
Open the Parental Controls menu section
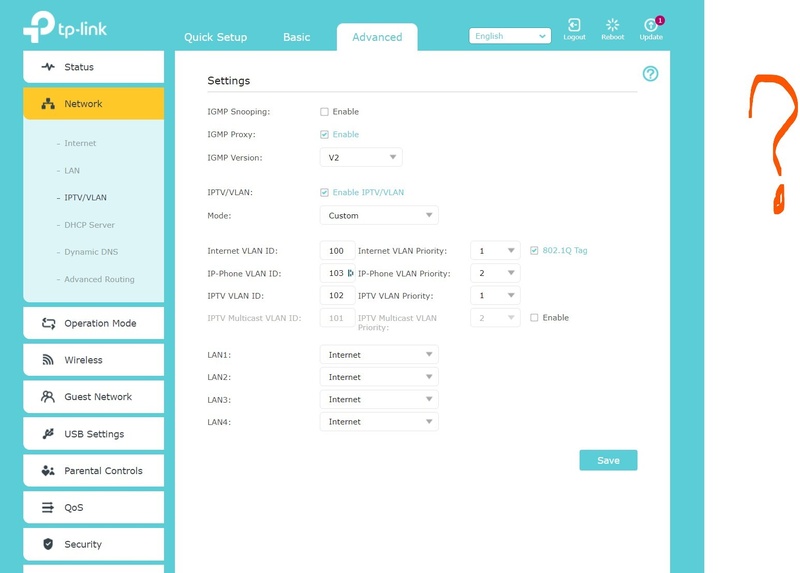pos(93,470)
